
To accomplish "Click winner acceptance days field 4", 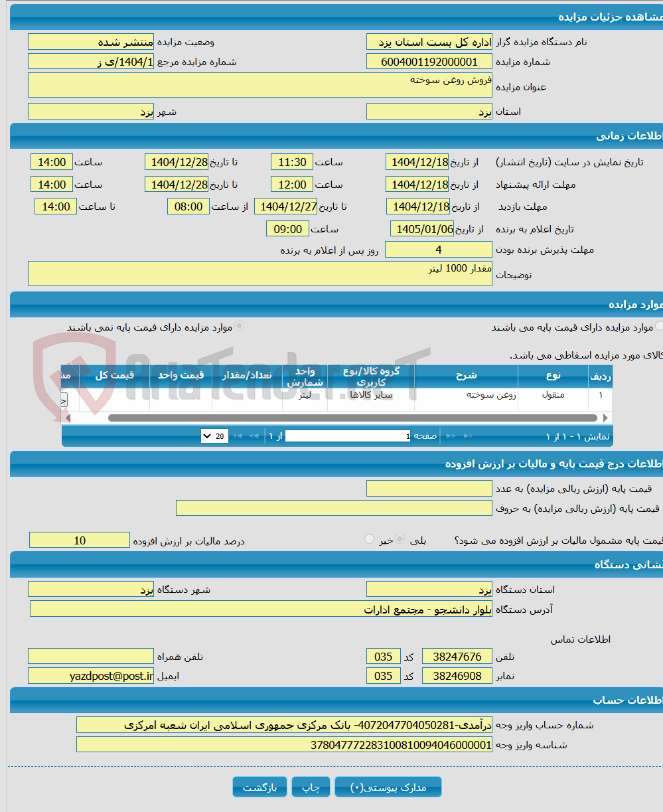I will (x=439, y=250).
